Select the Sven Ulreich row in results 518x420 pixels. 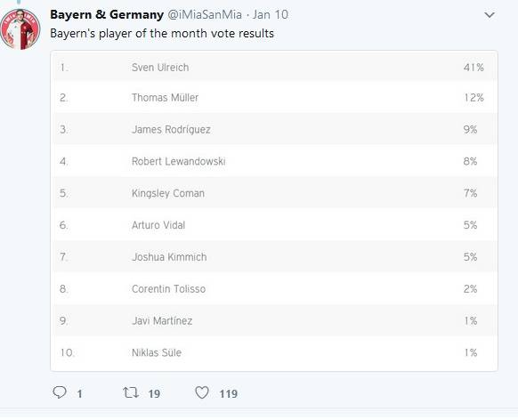276,68
